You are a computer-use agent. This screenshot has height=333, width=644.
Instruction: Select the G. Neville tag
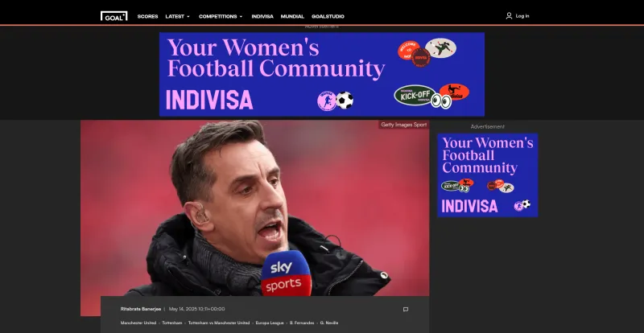pyautogui.click(x=329, y=323)
